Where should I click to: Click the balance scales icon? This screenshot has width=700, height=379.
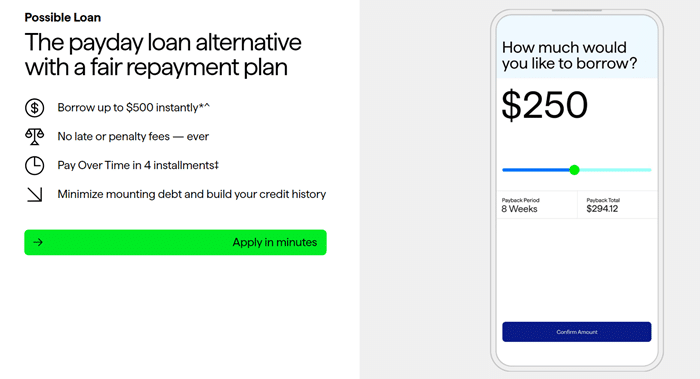tap(34, 137)
